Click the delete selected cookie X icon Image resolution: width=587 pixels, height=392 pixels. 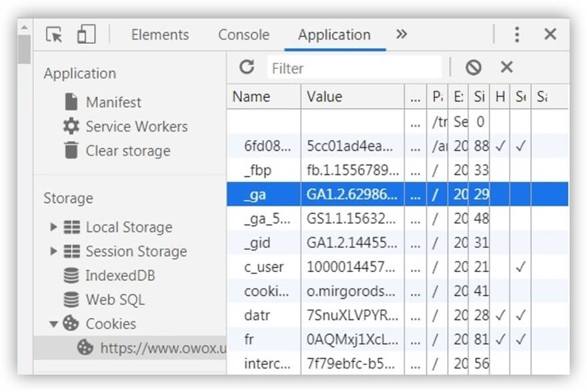point(507,67)
